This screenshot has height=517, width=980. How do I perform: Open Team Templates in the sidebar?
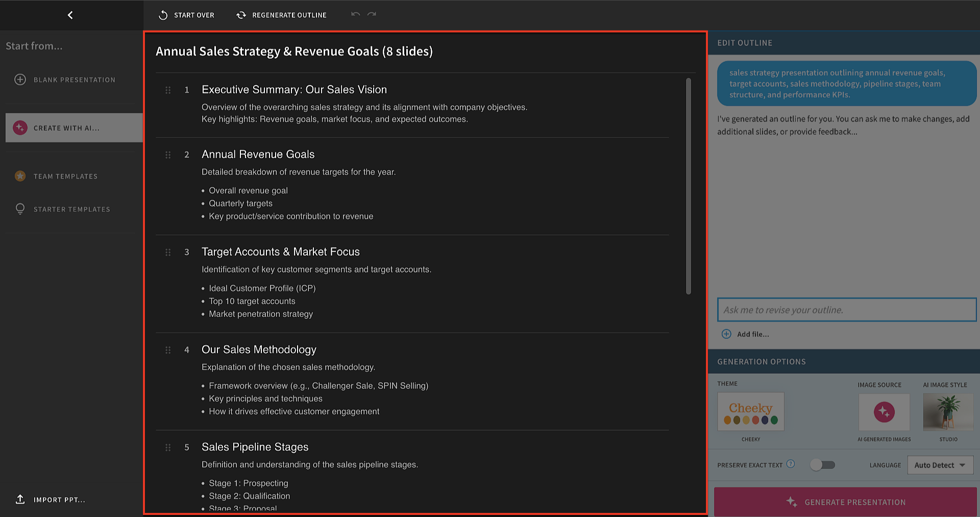click(74, 176)
